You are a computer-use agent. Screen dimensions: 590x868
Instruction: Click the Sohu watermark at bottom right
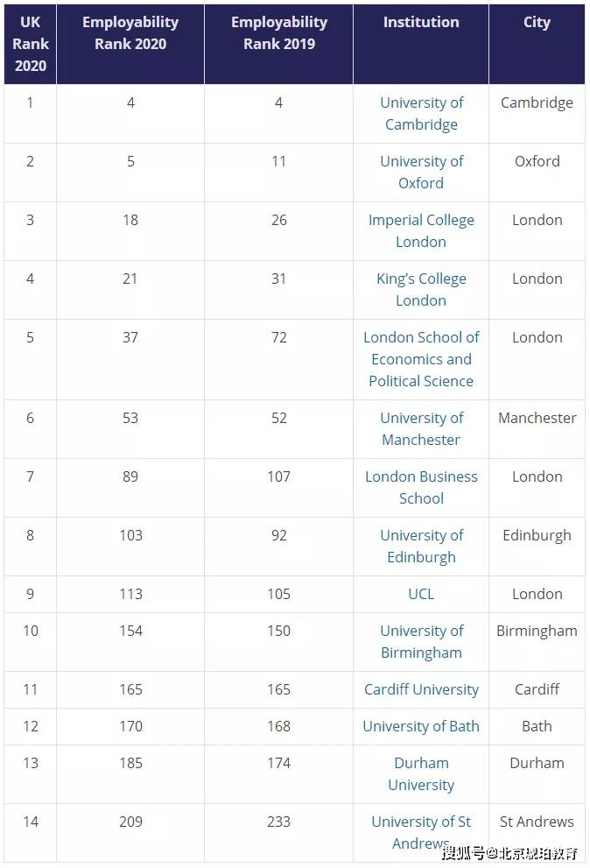pyautogui.click(x=510, y=853)
